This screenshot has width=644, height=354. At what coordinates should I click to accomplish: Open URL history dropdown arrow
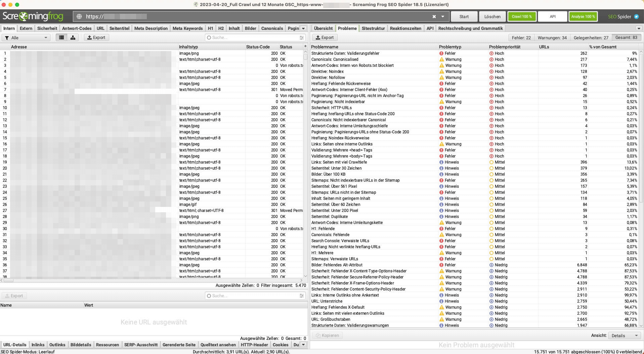tap(443, 16)
